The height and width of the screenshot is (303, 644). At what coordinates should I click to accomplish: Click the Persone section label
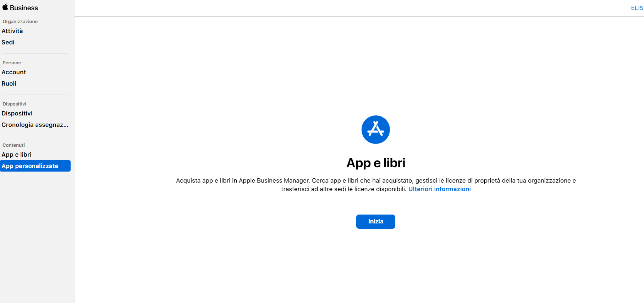click(12, 63)
